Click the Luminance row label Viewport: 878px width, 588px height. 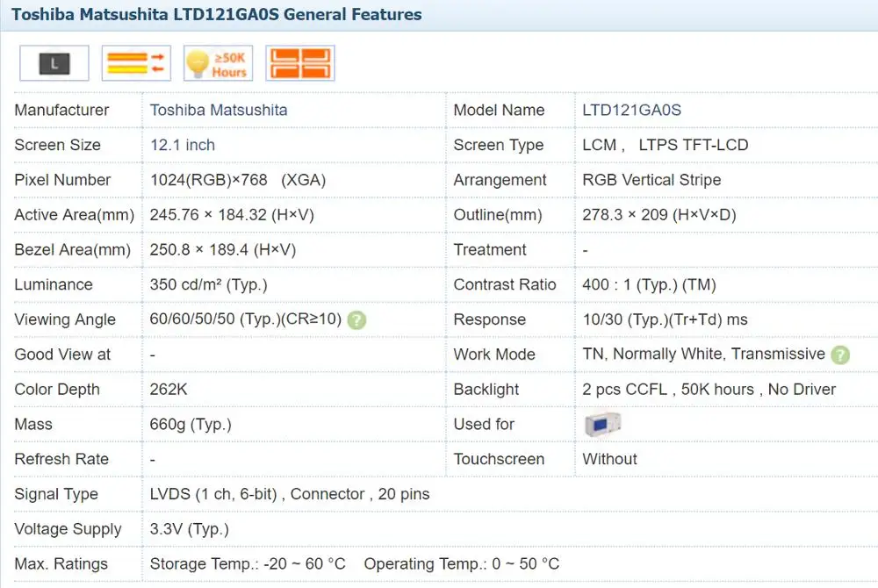point(54,284)
